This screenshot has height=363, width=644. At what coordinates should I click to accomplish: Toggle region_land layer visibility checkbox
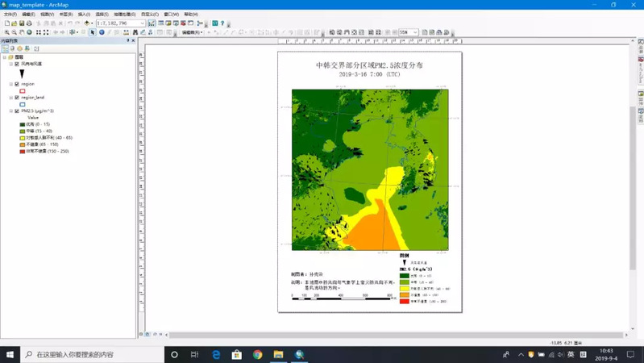[x=17, y=98]
